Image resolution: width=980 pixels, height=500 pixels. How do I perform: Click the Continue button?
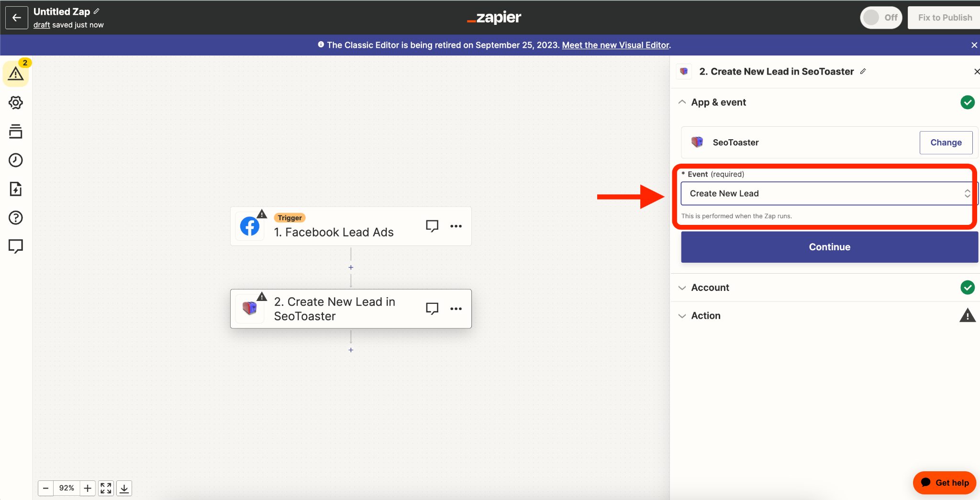[829, 247]
